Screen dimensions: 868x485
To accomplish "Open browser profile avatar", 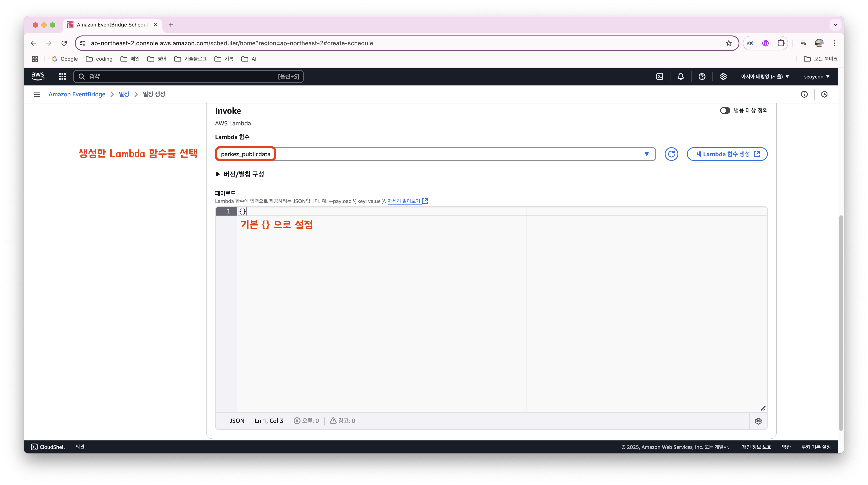I will click(x=819, y=43).
